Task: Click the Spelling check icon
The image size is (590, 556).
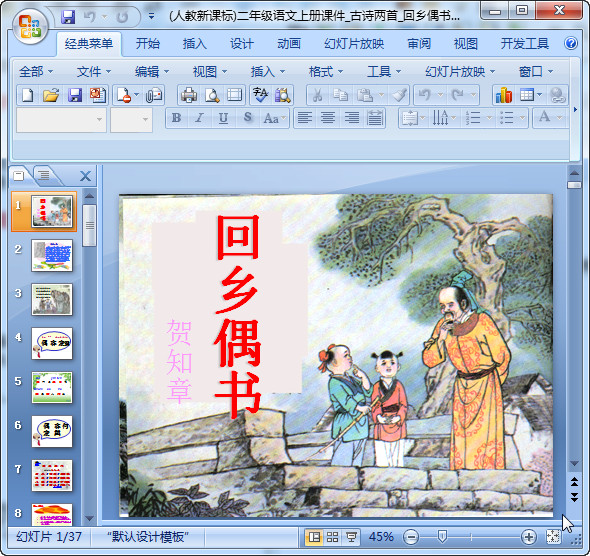Action: pos(260,95)
